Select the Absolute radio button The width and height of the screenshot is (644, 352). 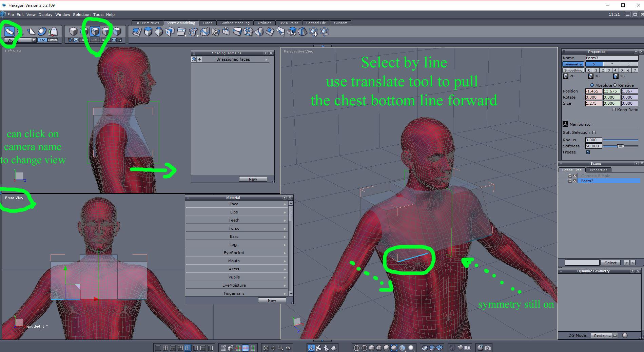[x=592, y=85]
